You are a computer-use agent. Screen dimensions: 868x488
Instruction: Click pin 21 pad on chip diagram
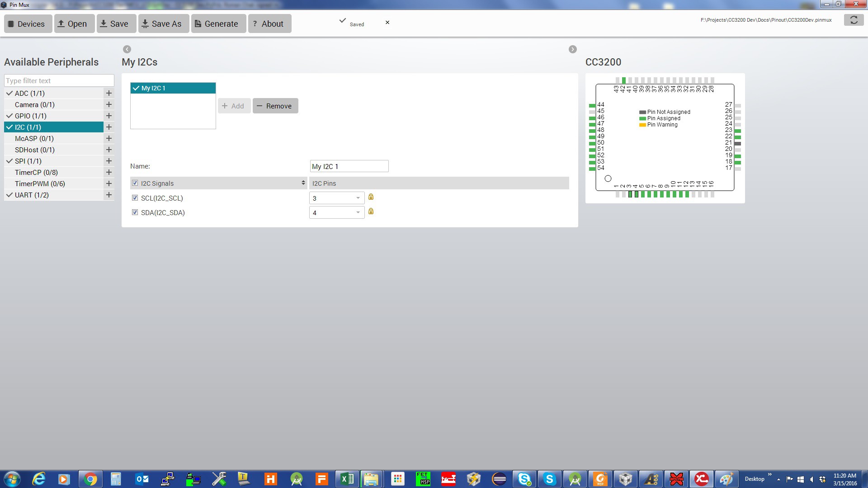[738, 144]
